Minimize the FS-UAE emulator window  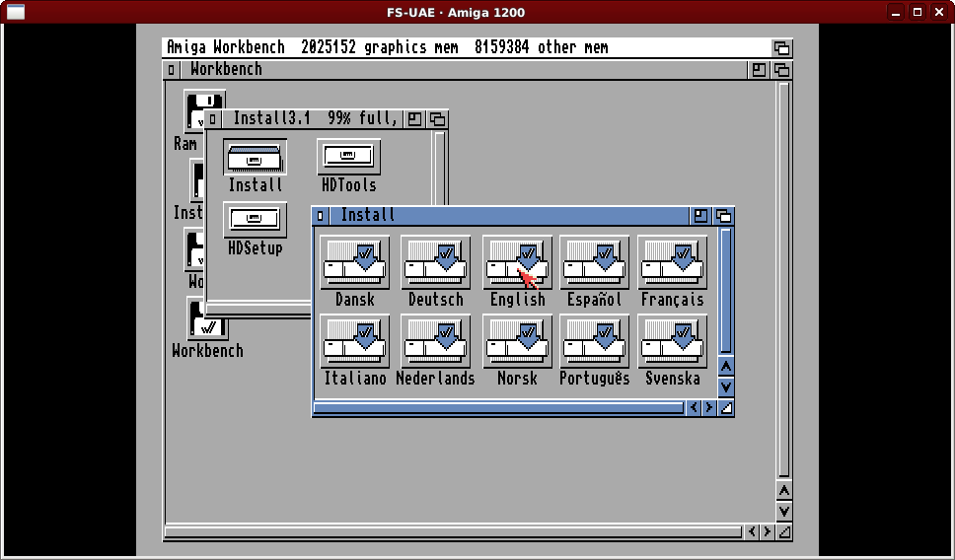tap(896, 12)
